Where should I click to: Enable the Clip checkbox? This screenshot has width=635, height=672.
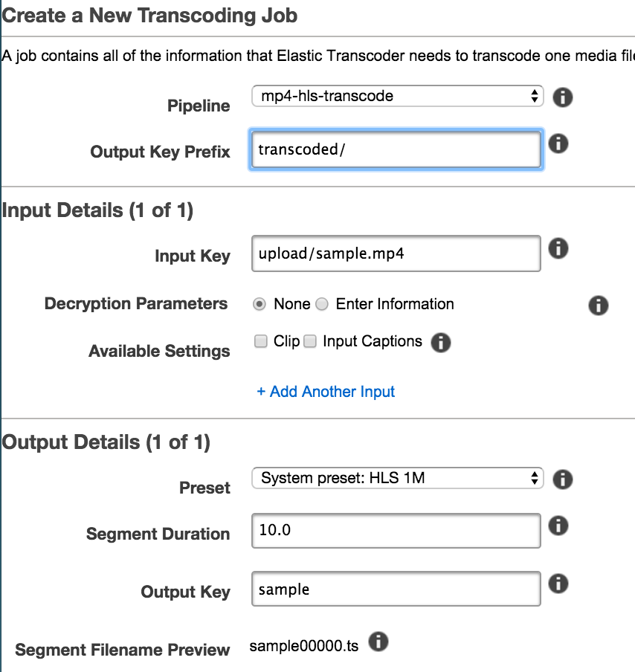(261, 340)
